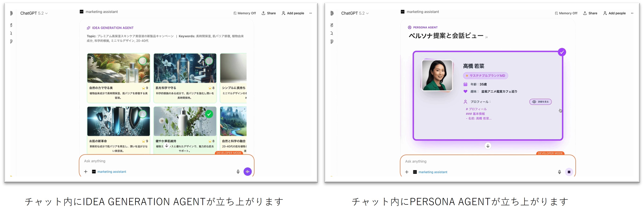Viewport: 644px width, 214px height.
Task: Click the microphone icon in left chat input
Action: pyautogui.click(x=238, y=172)
